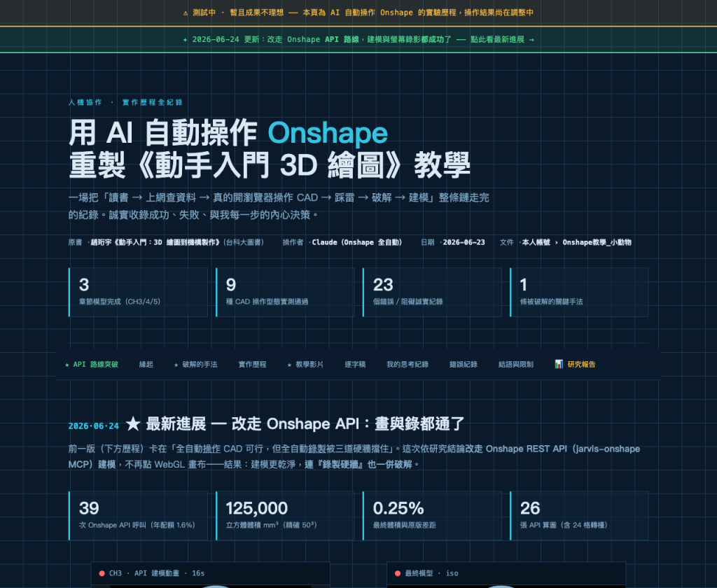Open the 研究報告 link
The image size is (717, 588).
pos(576,365)
